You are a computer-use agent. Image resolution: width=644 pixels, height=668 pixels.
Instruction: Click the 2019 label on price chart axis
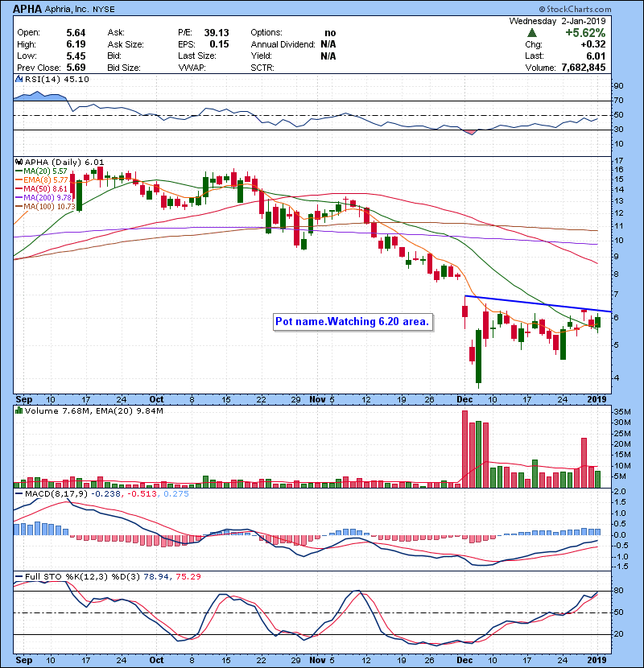pos(597,400)
